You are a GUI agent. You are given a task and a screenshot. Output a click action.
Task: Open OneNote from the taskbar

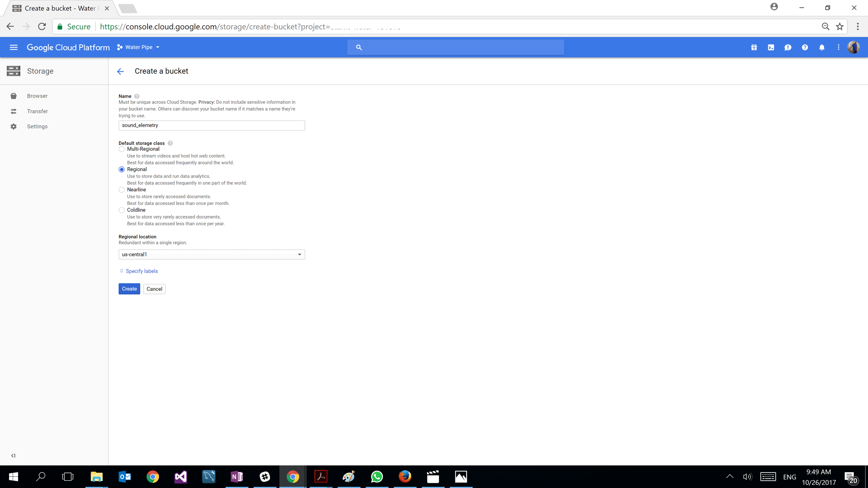tap(237, 477)
